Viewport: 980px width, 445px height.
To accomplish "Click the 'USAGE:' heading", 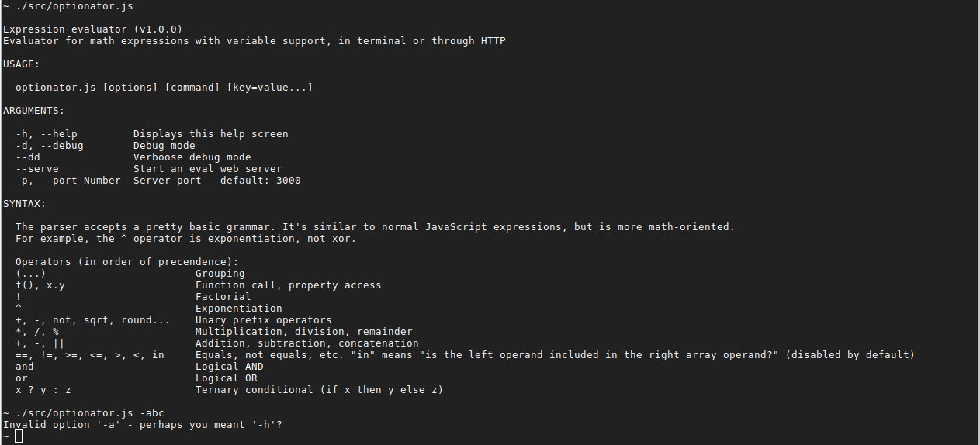I will [x=22, y=64].
